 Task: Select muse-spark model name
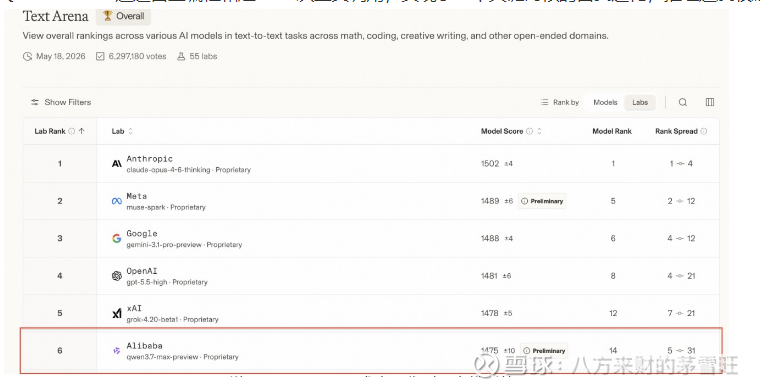146,207
